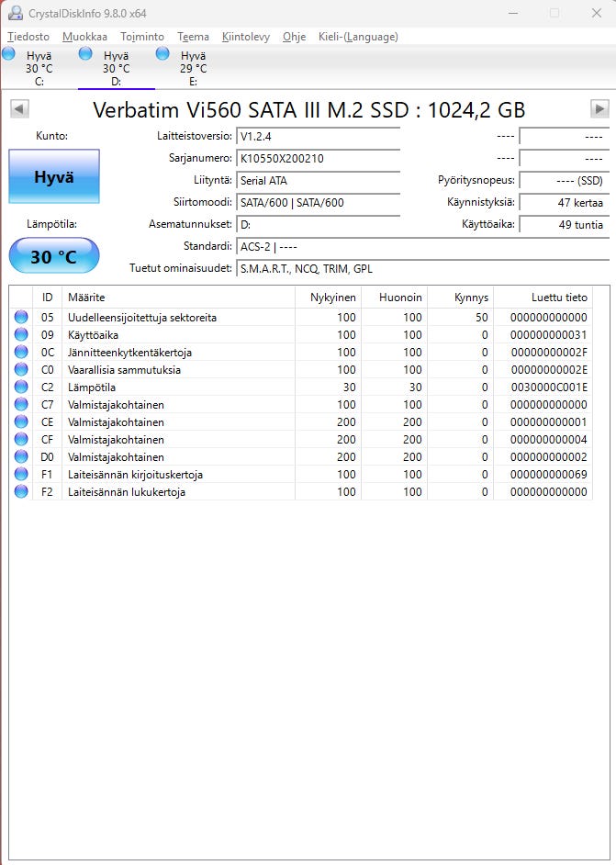The width and height of the screenshot is (616, 865).
Task: Click status orb for attribute CF row
Action: click(x=21, y=439)
